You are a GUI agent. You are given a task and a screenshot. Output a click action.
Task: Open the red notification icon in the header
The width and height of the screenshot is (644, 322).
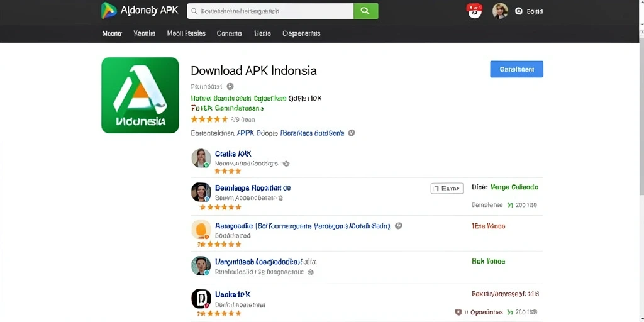tap(474, 11)
